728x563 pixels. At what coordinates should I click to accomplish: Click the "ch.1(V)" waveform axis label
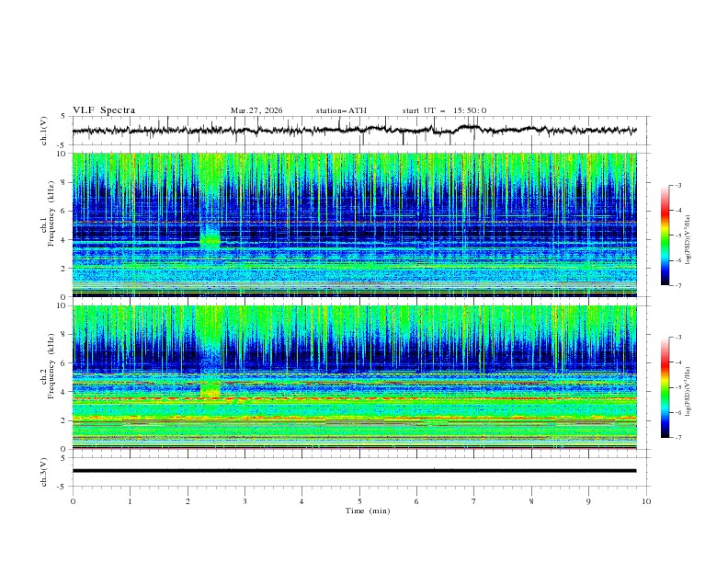[44, 131]
